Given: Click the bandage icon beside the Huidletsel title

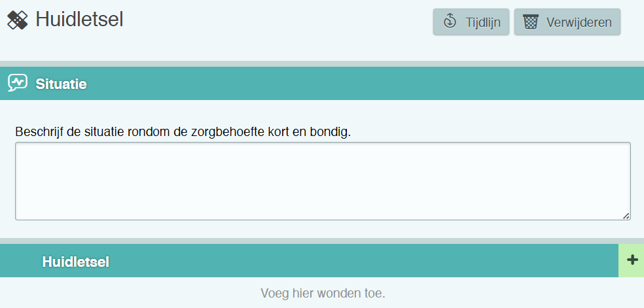Looking at the screenshot, I should click(x=17, y=20).
